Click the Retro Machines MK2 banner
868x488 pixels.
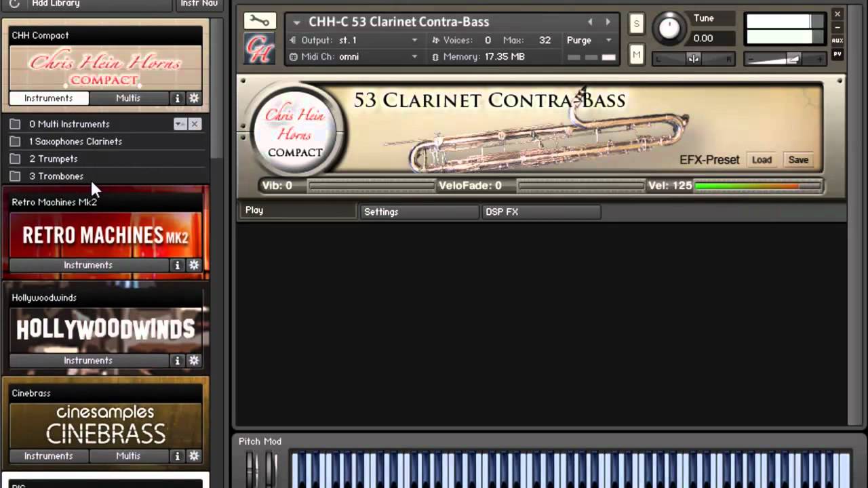106,235
